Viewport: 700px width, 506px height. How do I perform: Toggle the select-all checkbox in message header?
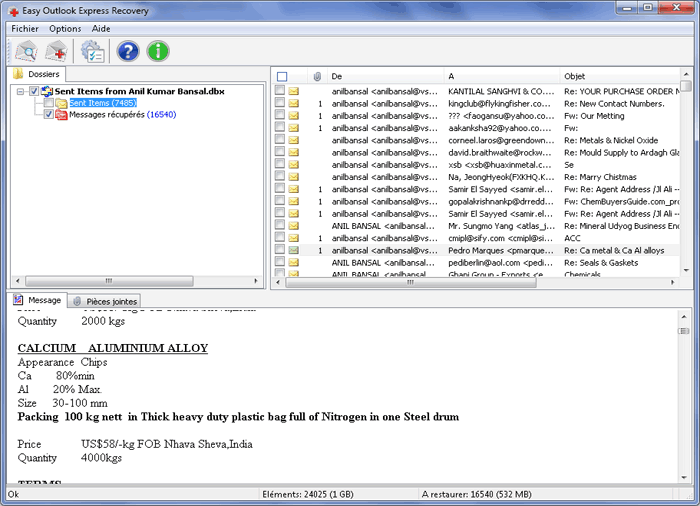pyautogui.click(x=282, y=76)
